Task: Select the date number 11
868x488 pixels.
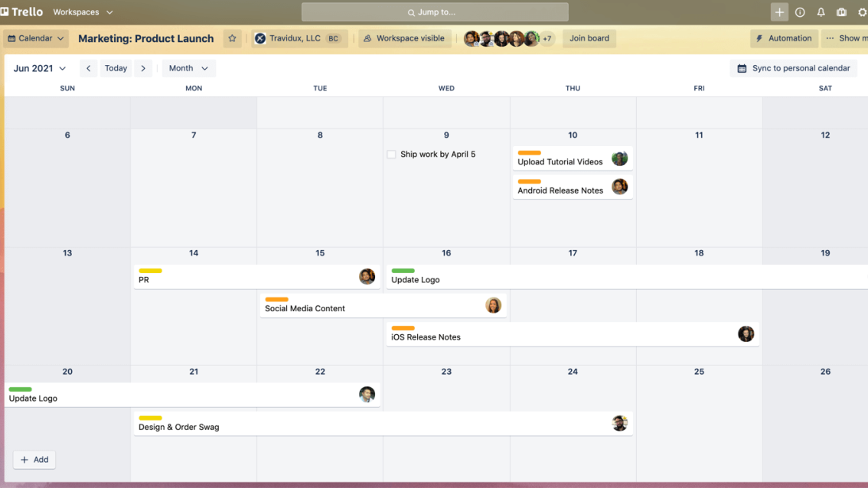Action: (699, 135)
